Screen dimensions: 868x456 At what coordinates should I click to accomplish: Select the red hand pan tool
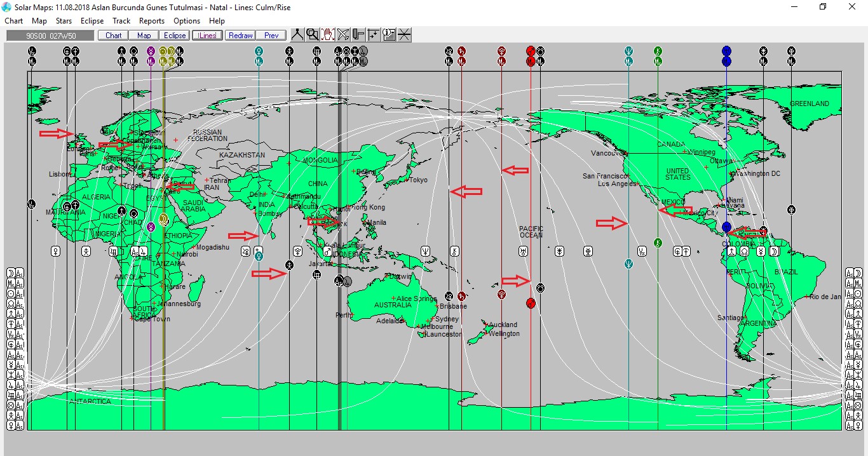coord(328,35)
